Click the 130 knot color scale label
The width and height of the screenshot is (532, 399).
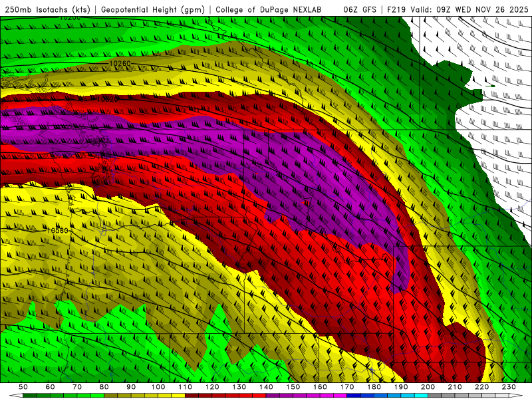point(239,387)
